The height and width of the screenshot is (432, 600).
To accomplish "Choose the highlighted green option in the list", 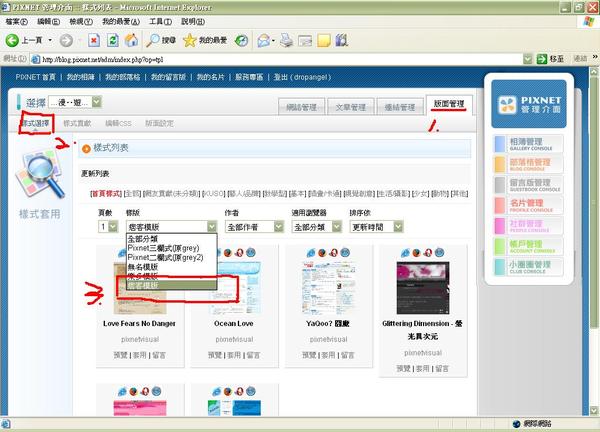I will 171,285.
